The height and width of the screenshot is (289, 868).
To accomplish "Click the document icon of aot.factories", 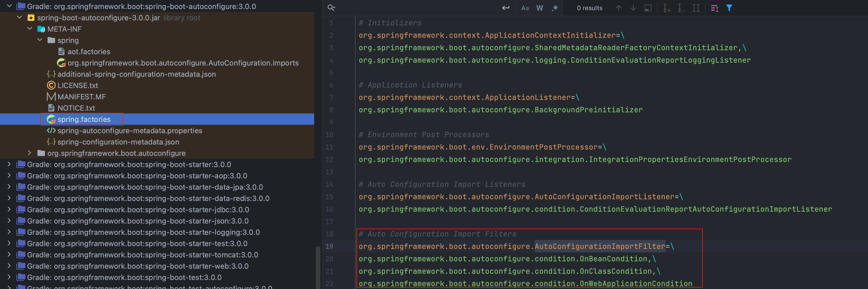I will (61, 52).
